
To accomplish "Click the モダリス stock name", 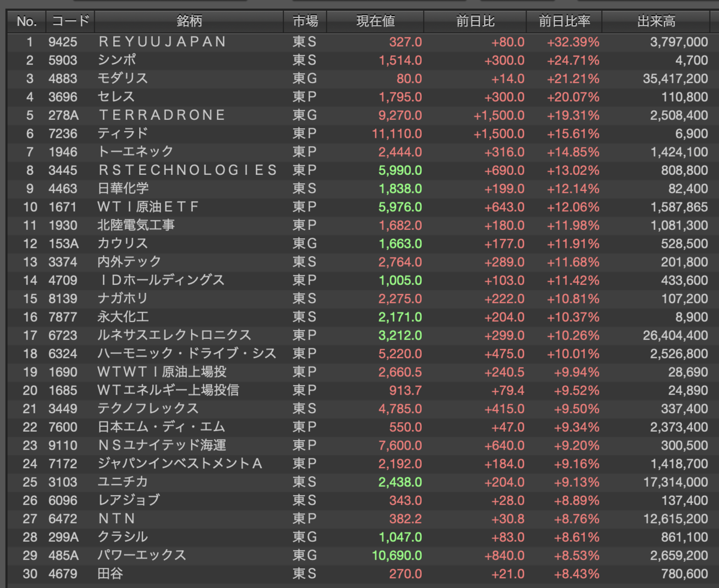I will [123, 78].
